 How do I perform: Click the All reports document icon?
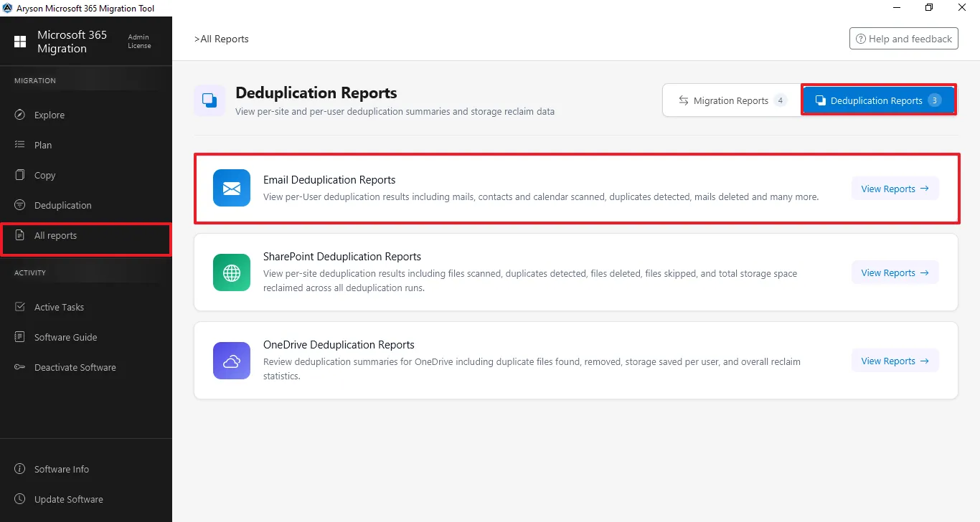[20, 235]
